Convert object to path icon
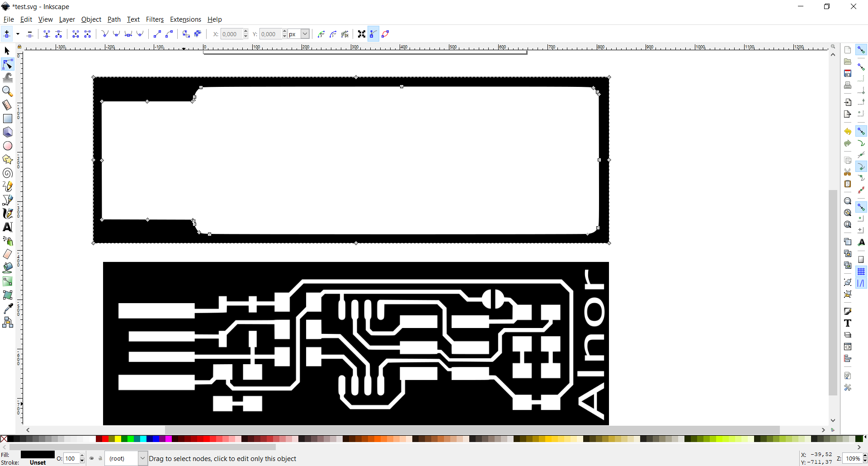This screenshot has height=466, width=868. coord(186,34)
